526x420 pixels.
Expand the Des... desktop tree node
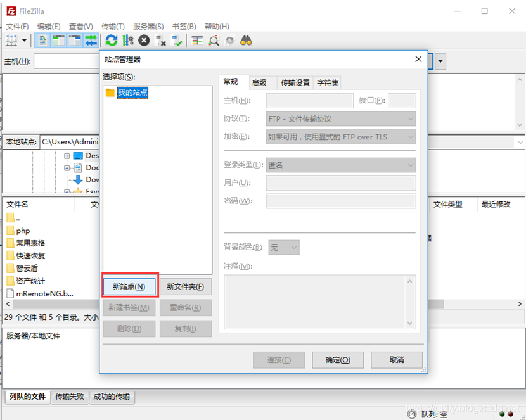pos(67,156)
